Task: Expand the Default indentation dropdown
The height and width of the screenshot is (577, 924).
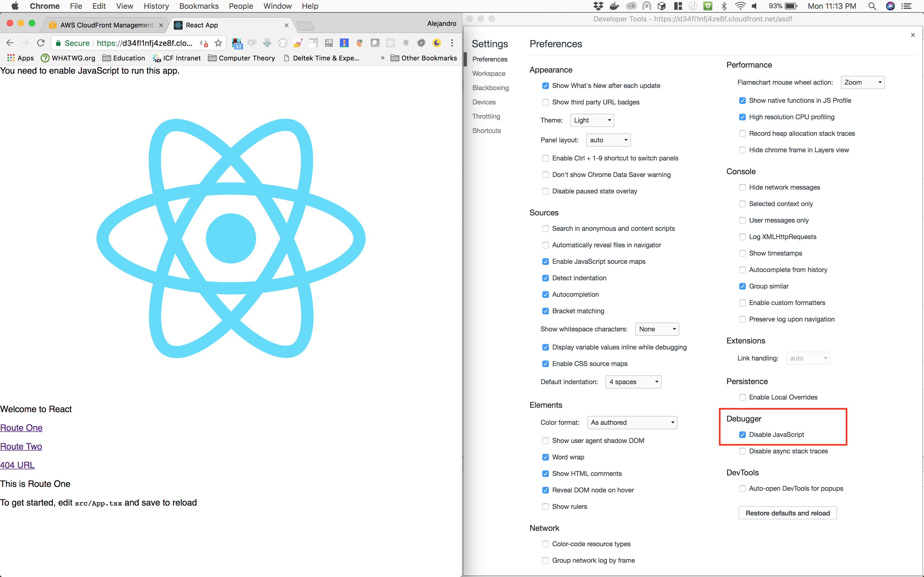Action: tap(633, 382)
